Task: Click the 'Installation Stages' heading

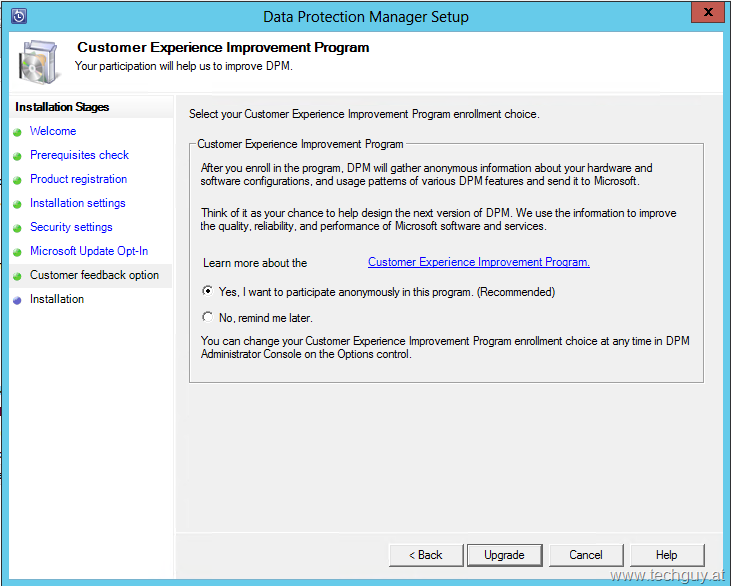Action: pos(62,107)
